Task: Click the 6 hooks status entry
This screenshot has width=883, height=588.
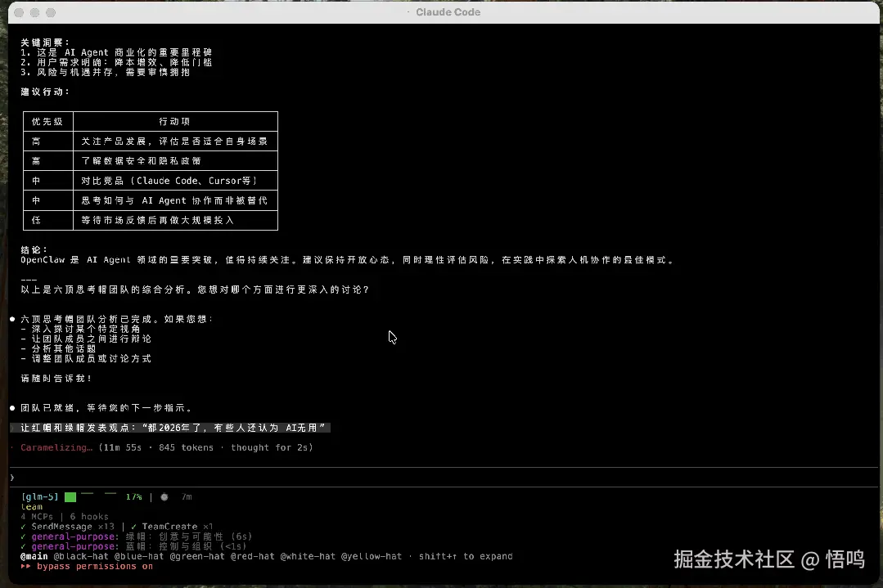Action: point(89,517)
